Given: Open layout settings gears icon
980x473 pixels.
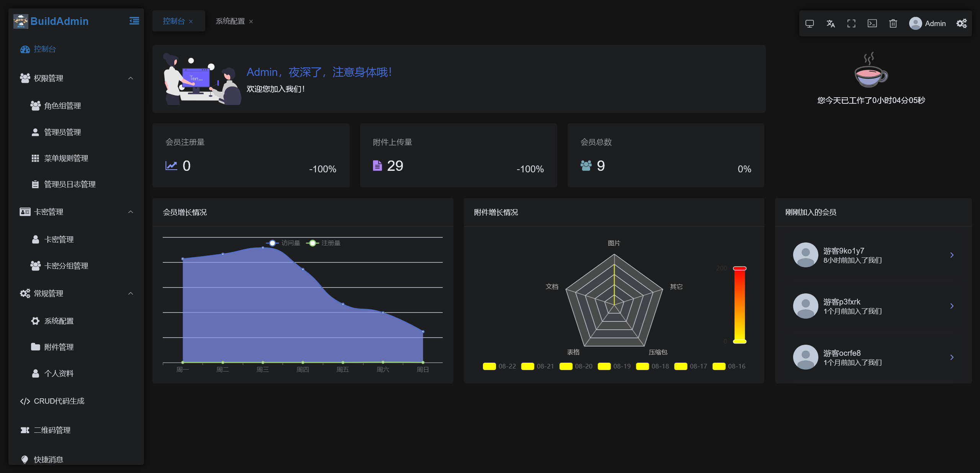Looking at the screenshot, I should tap(961, 24).
